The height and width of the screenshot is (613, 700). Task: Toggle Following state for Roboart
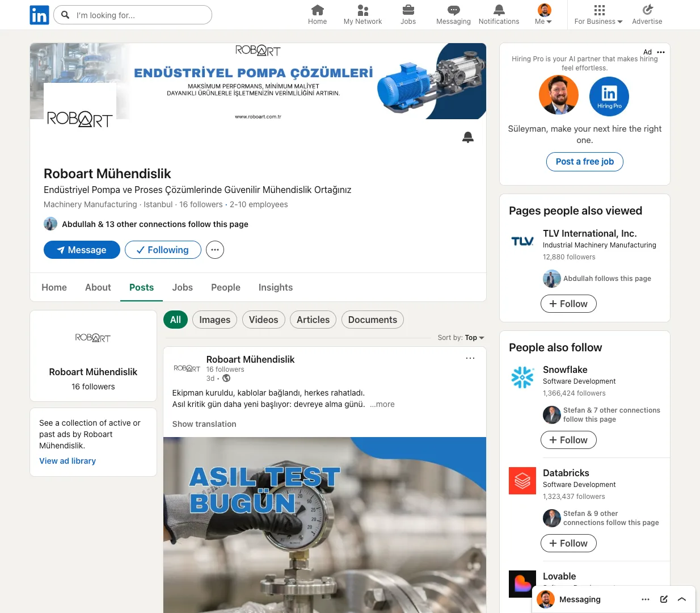point(163,250)
